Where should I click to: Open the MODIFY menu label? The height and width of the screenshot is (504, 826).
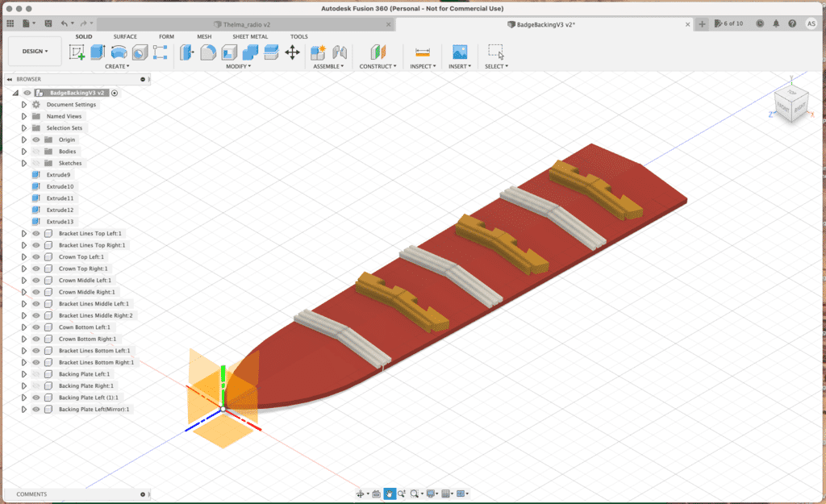click(238, 66)
